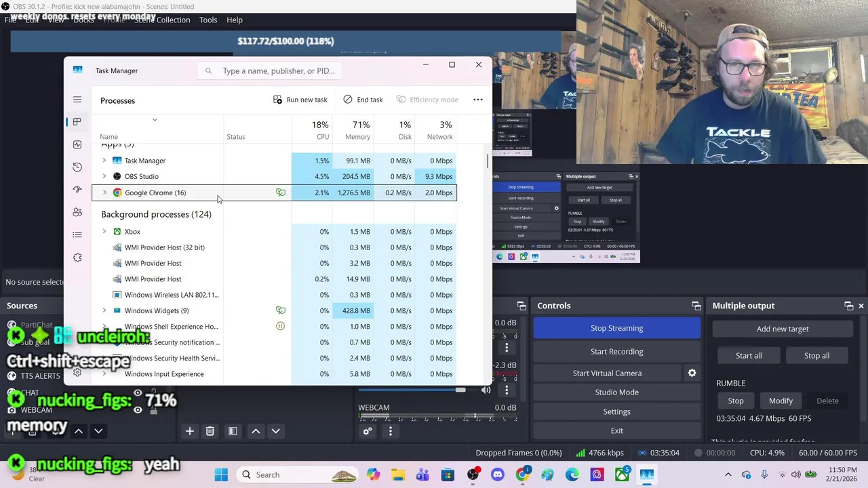Focus Task Manager search box
The image size is (868, 488).
269,70
